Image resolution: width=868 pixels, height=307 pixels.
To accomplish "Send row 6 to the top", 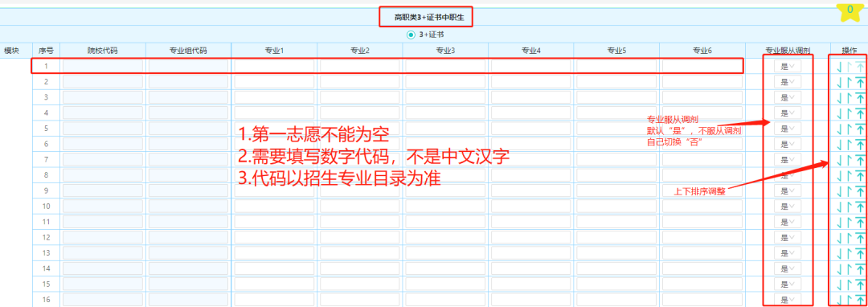I will tap(860, 145).
